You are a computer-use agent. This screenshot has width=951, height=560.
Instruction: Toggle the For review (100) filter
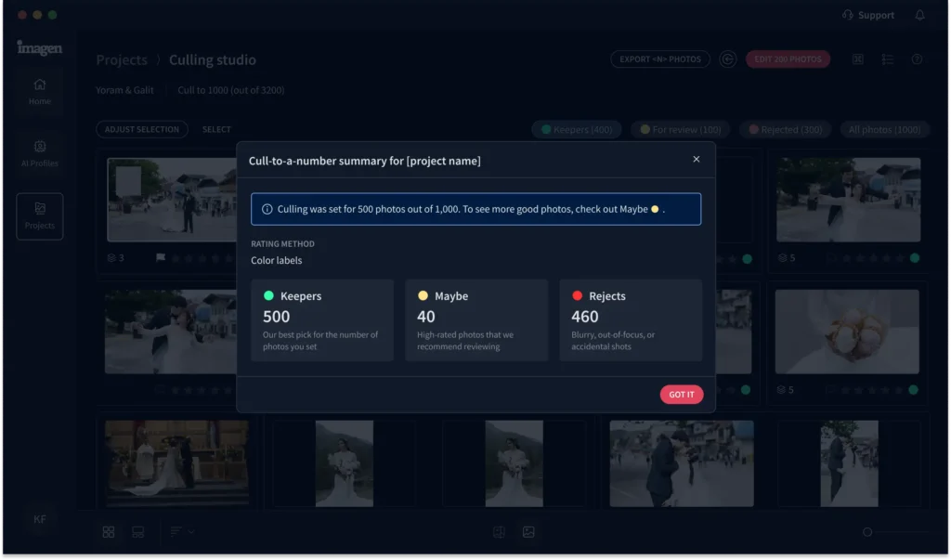click(x=681, y=130)
